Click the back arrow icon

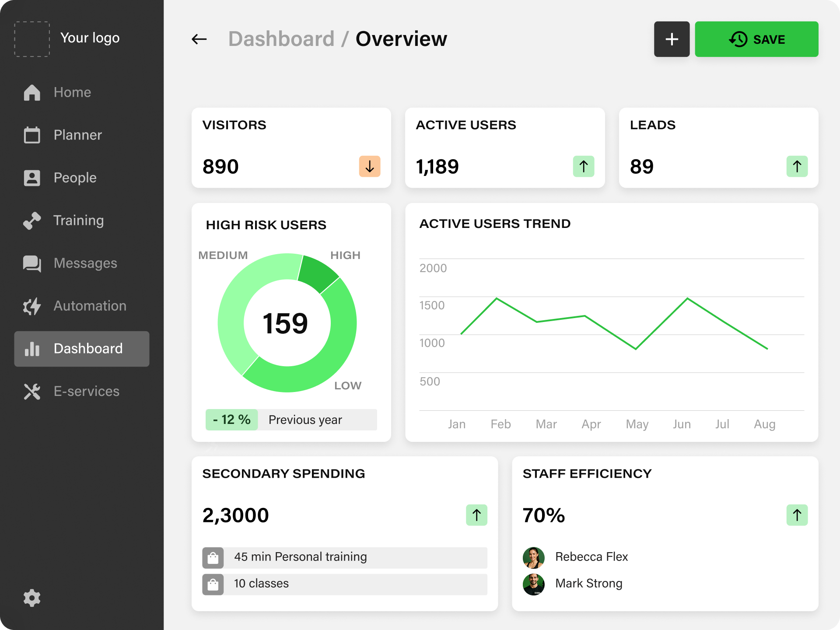click(x=199, y=39)
